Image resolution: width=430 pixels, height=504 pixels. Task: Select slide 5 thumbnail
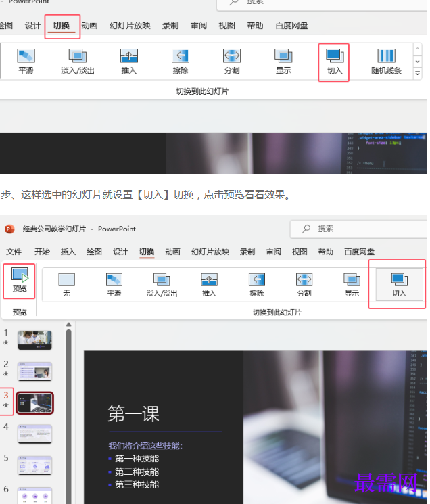[x=34, y=465]
